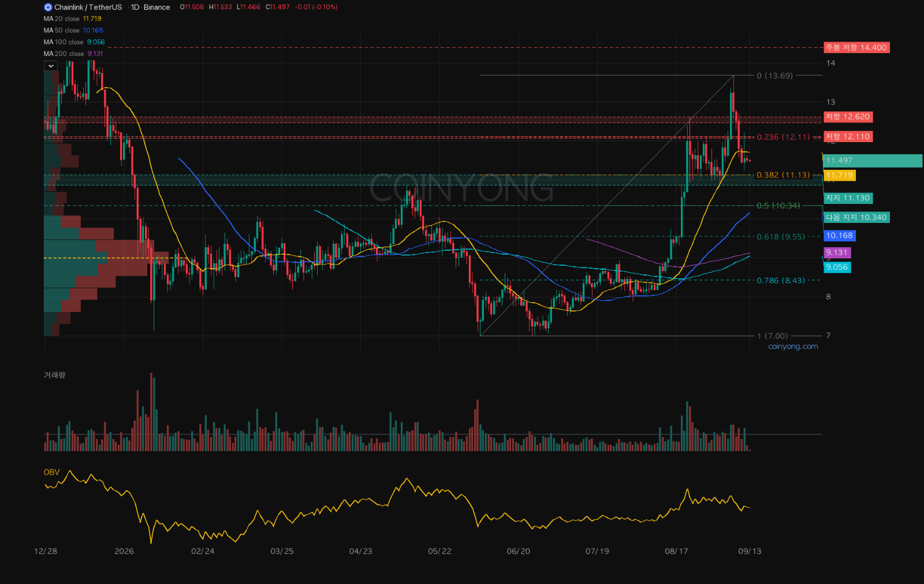Select the 다음 지지 10.340 support label

click(x=856, y=218)
